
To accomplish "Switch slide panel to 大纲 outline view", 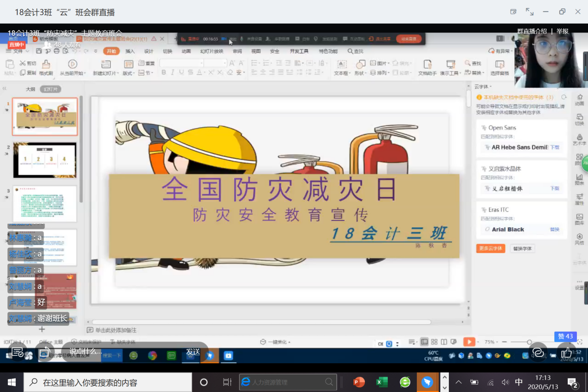I will 30,89.
